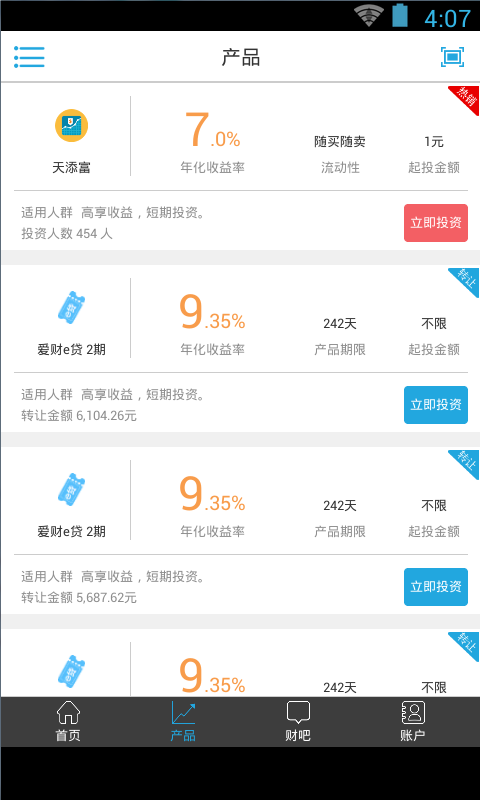Image resolution: width=480 pixels, height=800 pixels.
Task: Open the hamburger menu icon
Action: (29, 57)
